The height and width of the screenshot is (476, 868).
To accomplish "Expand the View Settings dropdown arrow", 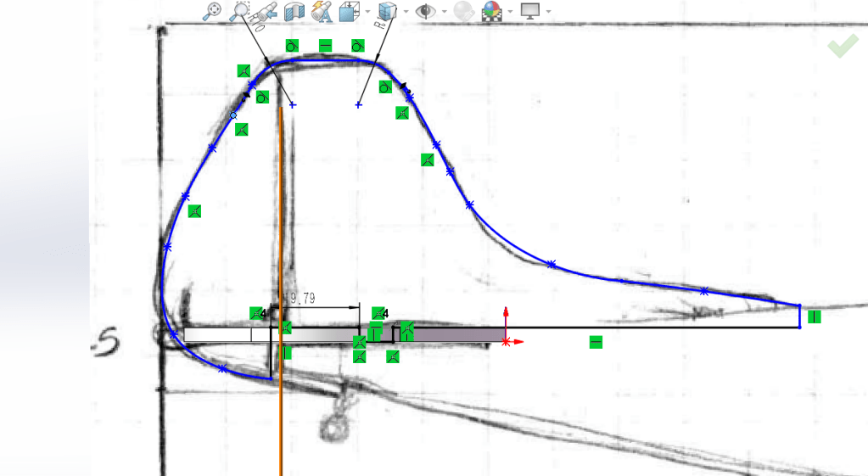I will 548,12.
